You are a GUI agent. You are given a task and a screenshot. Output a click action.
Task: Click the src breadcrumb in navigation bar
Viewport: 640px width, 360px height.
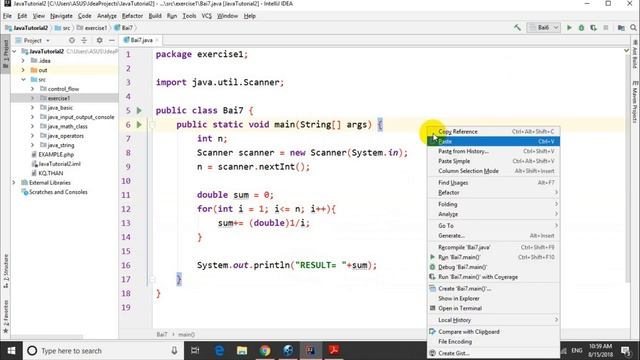coord(63,28)
